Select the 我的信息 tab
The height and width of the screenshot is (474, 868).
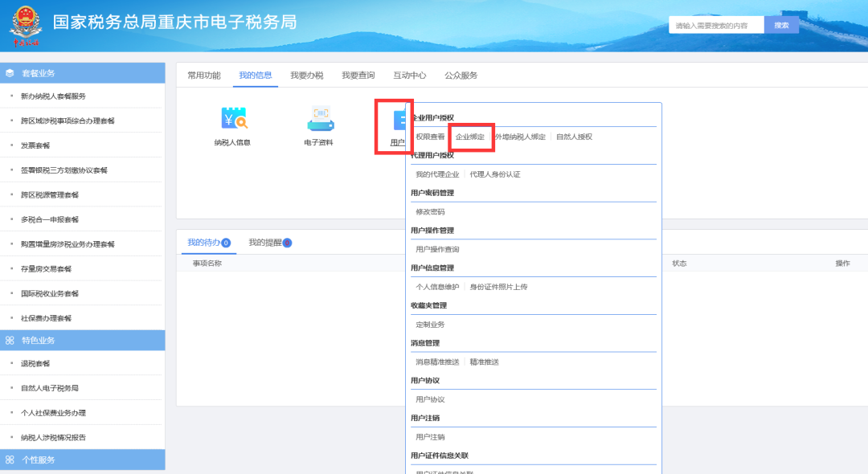pos(256,76)
